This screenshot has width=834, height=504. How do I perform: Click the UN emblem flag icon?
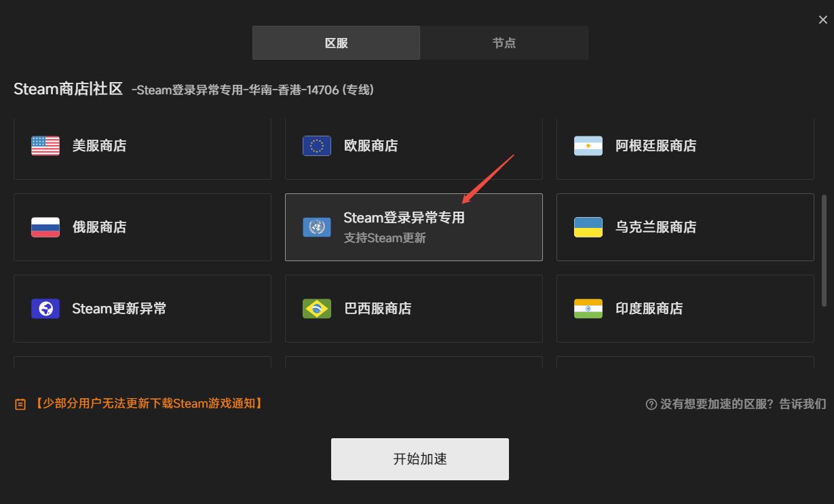click(317, 227)
